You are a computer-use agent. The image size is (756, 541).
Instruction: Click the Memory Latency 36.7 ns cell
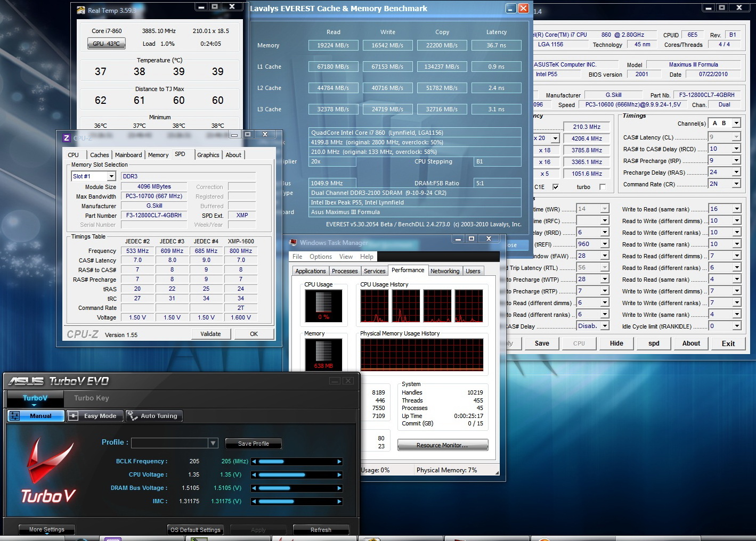coord(496,45)
